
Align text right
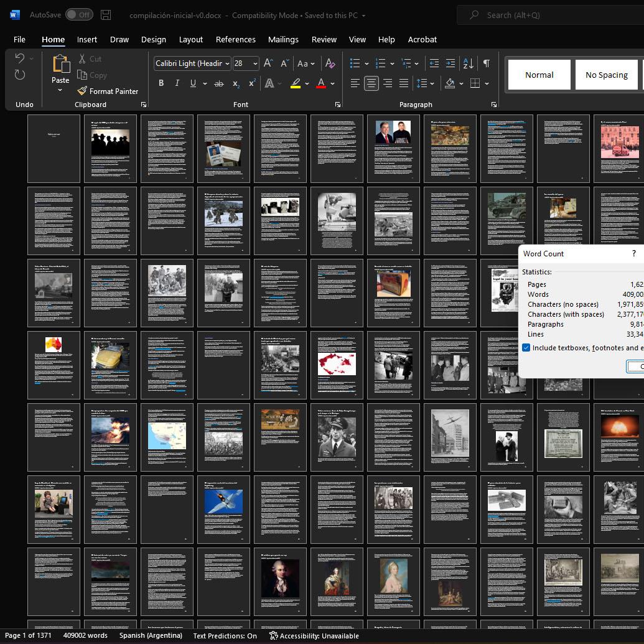click(x=387, y=83)
